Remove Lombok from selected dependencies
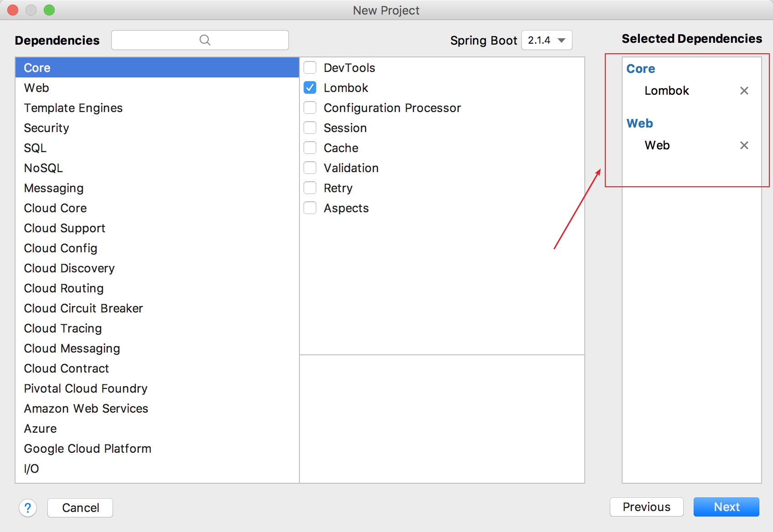Image resolution: width=773 pixels, height=532 pixels. 744,91
